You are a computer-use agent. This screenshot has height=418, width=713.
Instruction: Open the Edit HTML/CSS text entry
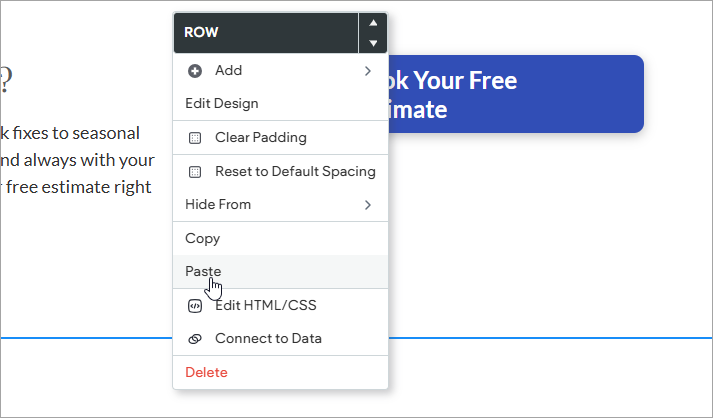coord(265,306)
